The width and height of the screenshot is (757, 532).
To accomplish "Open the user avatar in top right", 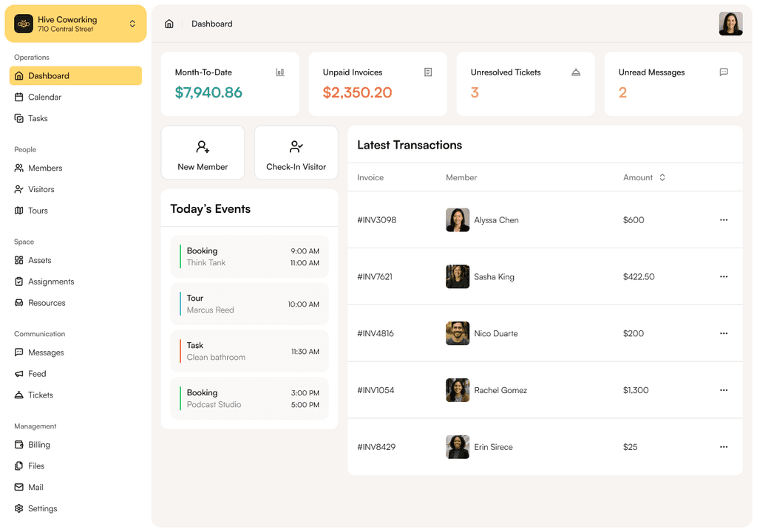I will (x=730, y=24).
